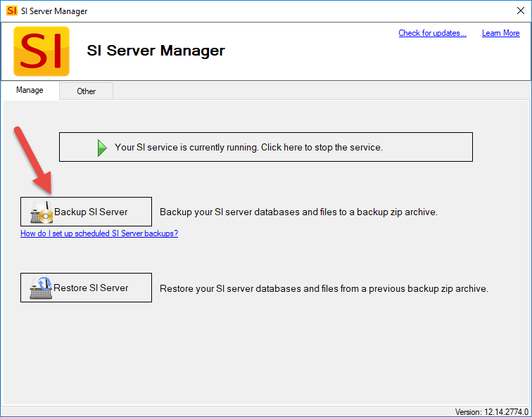Click the restore drive arrows icon
Image resolution: width=532 pixels, height=417 pixels.
41,288
